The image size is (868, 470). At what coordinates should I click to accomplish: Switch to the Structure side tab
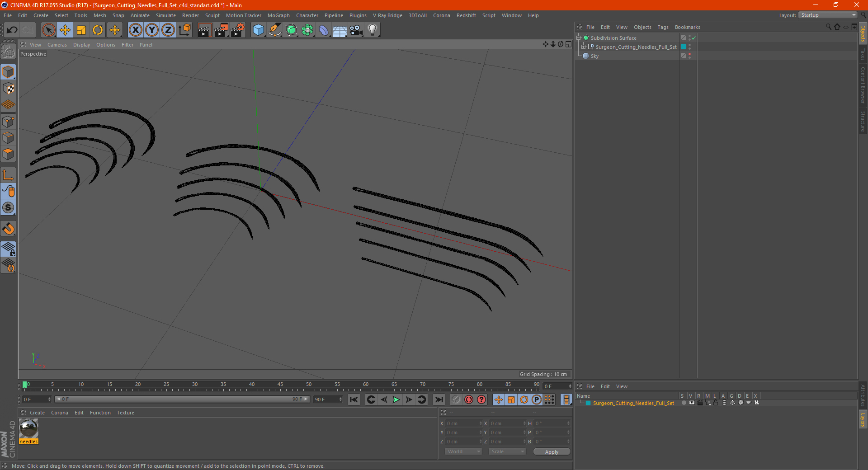pyautogui.click(x=863, y=121)
